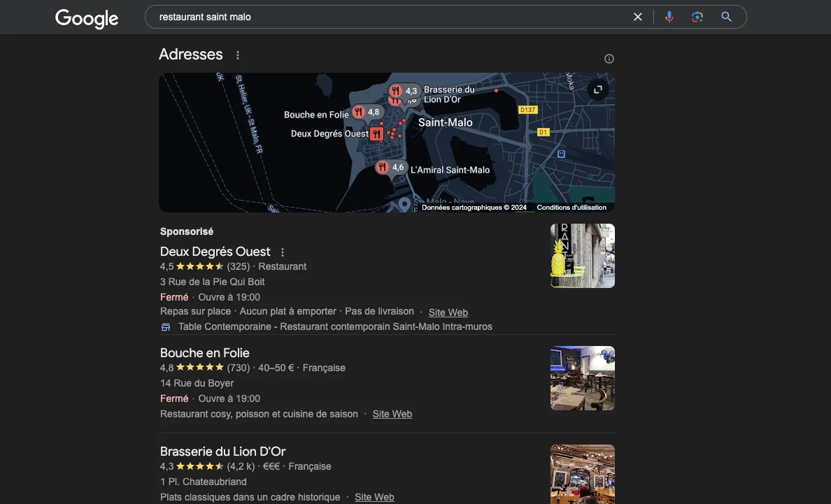
Task: Click address 14 Rue du Boyer
Action: pos(197,383)
